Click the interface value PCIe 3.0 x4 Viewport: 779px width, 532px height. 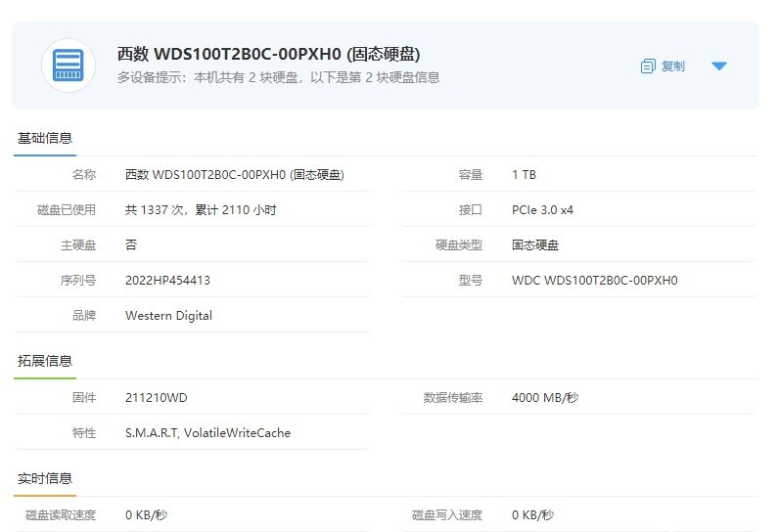[x=542, y=210]
